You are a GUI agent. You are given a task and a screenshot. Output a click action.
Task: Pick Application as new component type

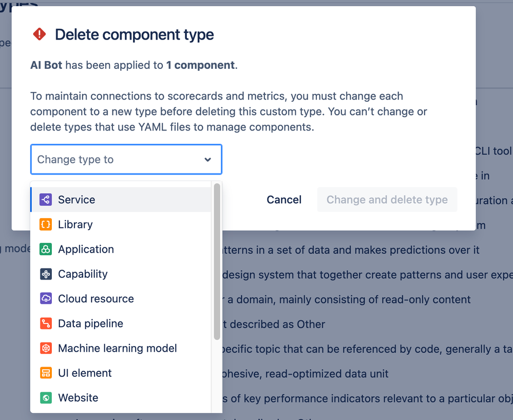[121, 249]
